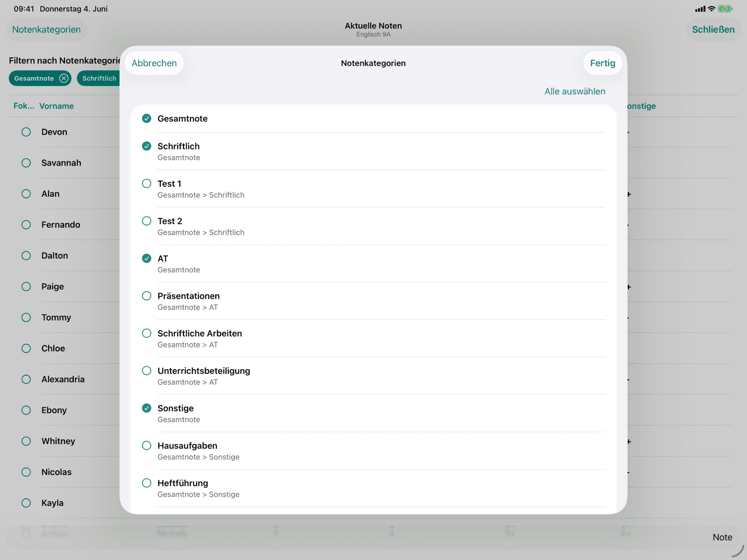Toggle focus circle for Alexandria
Screen dimensions: 747x560
[26, 379]
